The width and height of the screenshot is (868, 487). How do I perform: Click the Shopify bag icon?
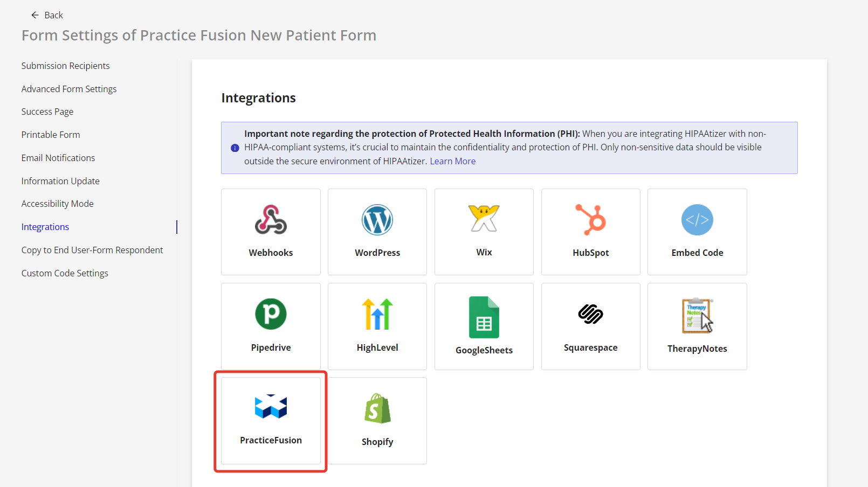click(377, 408)
